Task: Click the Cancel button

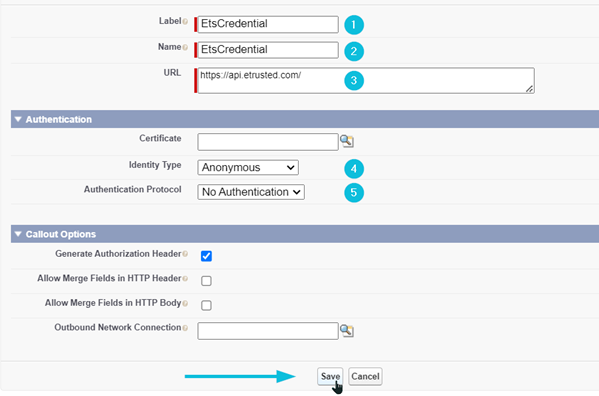Action: coord(365,376)
